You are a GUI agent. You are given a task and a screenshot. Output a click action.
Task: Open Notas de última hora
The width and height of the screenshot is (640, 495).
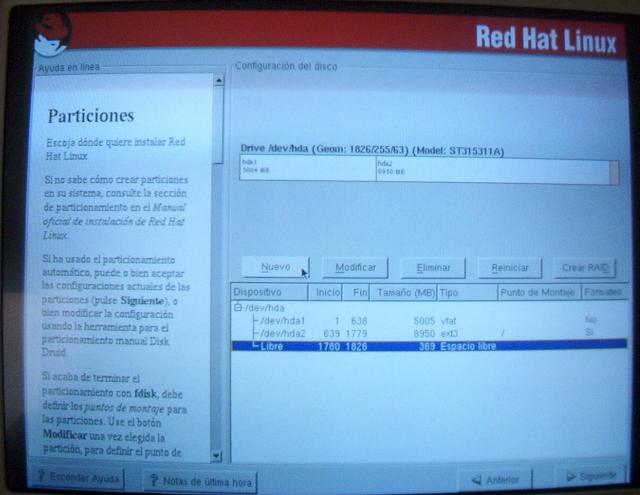[x=200, y=482]
